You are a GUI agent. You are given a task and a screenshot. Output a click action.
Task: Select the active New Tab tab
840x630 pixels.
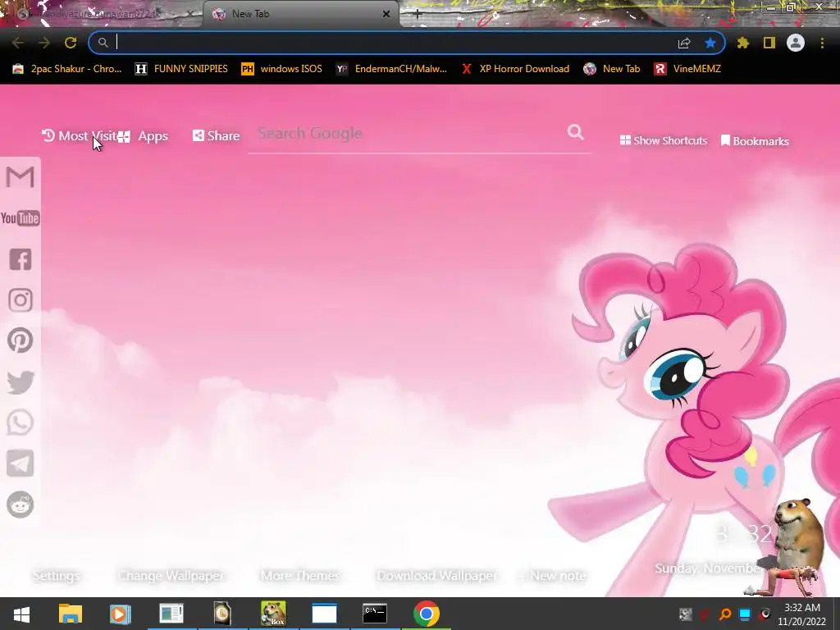pyautogui.click(x=300, y=14)
